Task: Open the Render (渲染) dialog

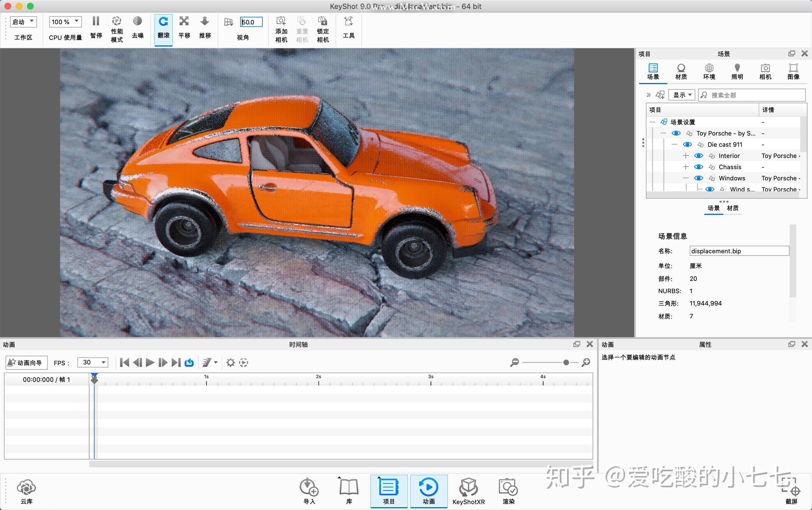Action: 508,491
